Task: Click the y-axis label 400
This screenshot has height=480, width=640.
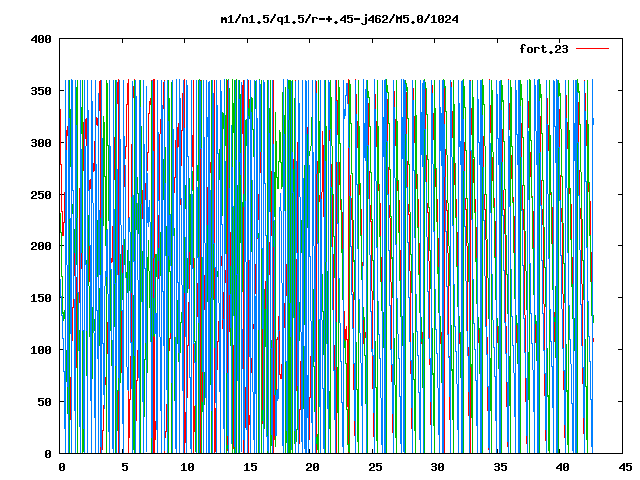Action: click(x=41, y=40)
